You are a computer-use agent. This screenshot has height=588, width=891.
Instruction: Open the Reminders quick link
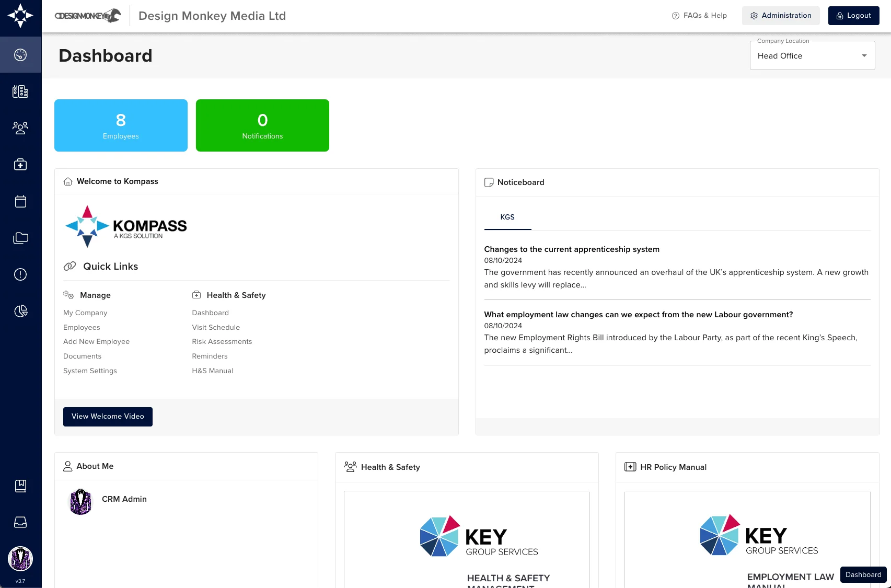click(210, 356)
